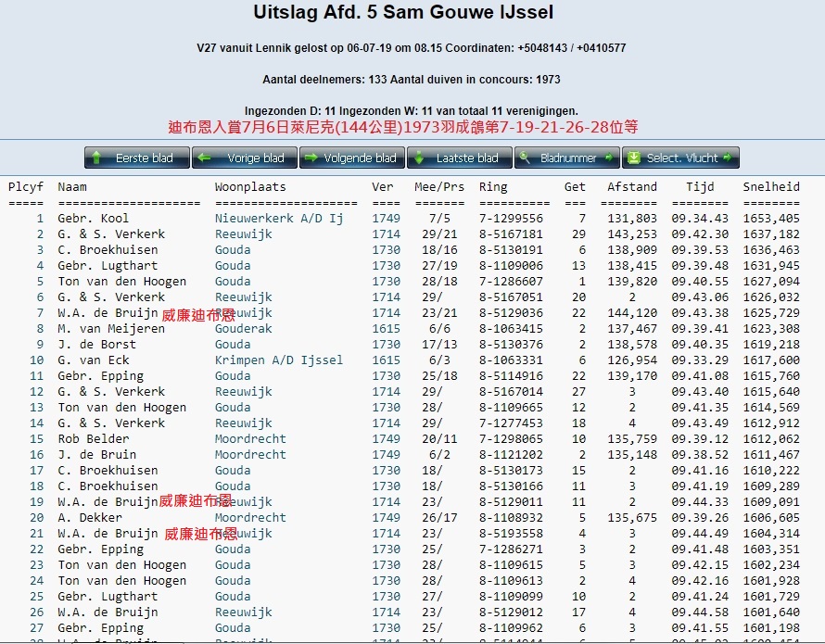The height and width of the screenshot is (644, 825).
Task: Click rank number 1 in Plcyf column
Action: coord(40,219)
